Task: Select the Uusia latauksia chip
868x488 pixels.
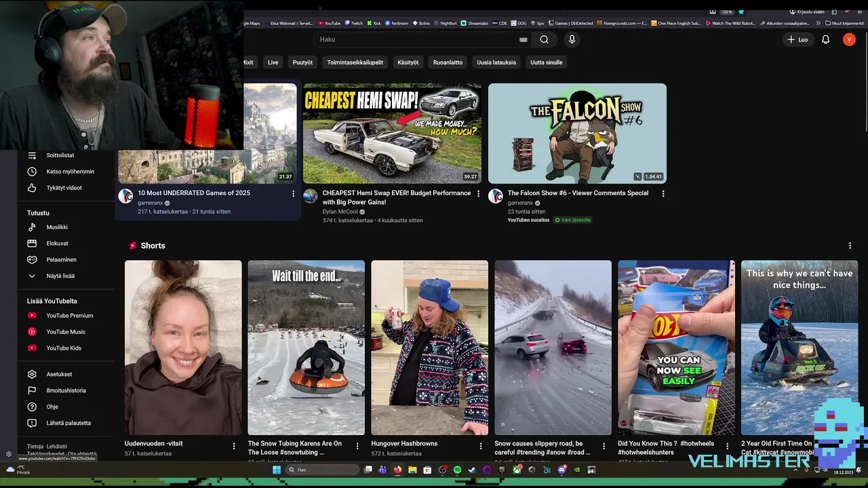Action: click(496, 62)
